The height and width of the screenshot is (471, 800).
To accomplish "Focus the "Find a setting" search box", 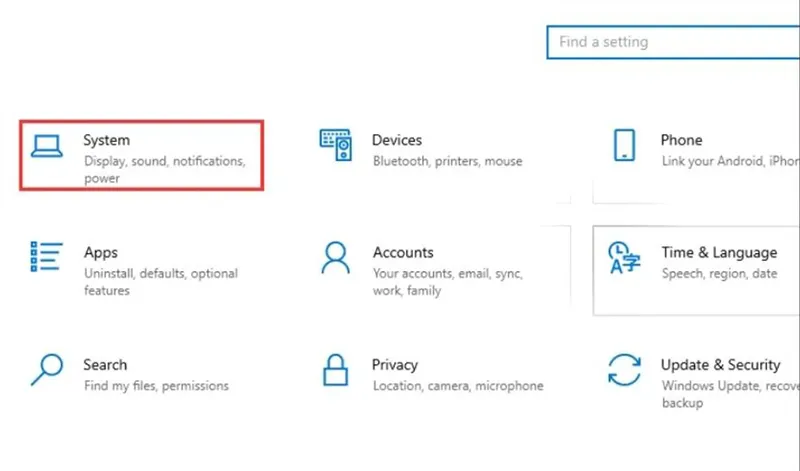I will [x=672, y=43].
